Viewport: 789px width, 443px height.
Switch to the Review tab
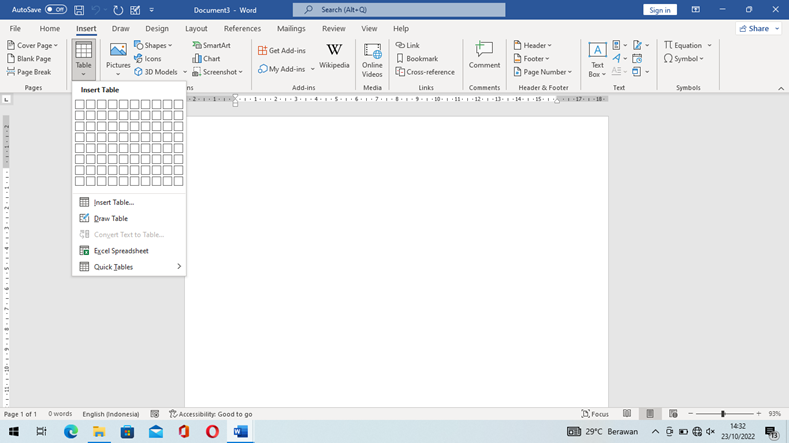click(334, 29)
